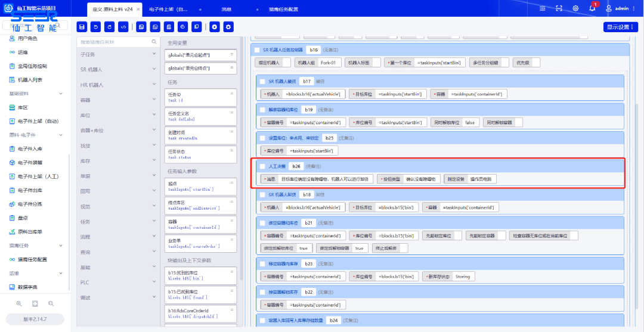Screen dimensions: 644x332
Task: Click the undo icon in the toolbar
Action: [x=95, y=27]
